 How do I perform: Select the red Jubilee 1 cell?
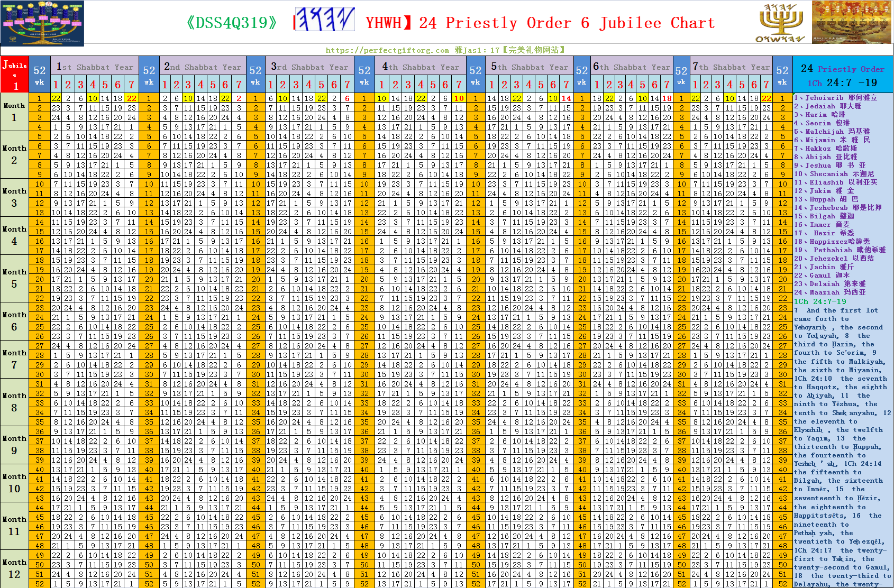pyautogui.click(x=14, y=75)
